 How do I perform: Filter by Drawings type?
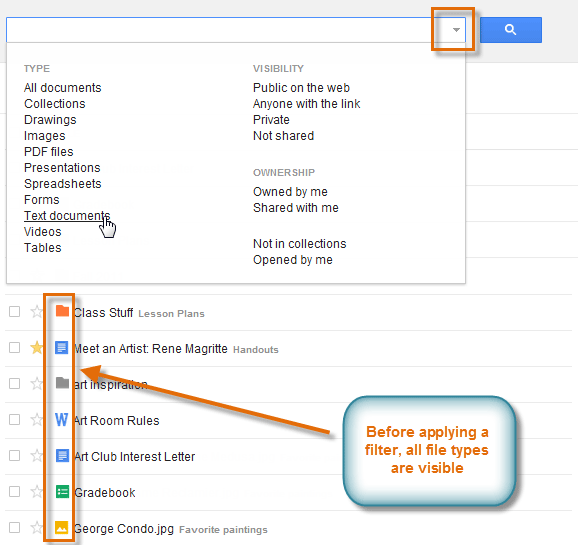tap(50, 120)
